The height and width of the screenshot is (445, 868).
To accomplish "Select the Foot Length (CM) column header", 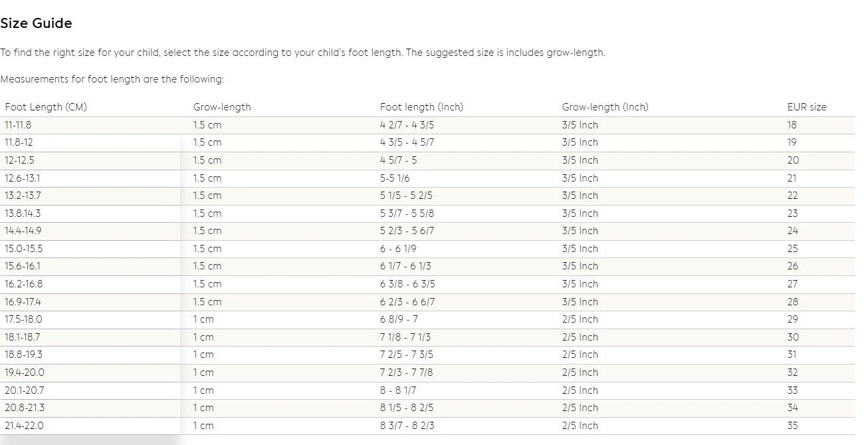I will point(46,107).
